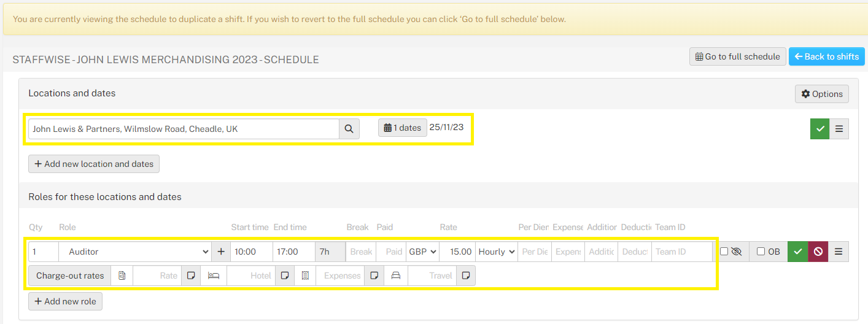The image size is (868, 324).
Task: Click the green checkmark in Locations row
Action: pyautogui.click(x=820, y=129)
